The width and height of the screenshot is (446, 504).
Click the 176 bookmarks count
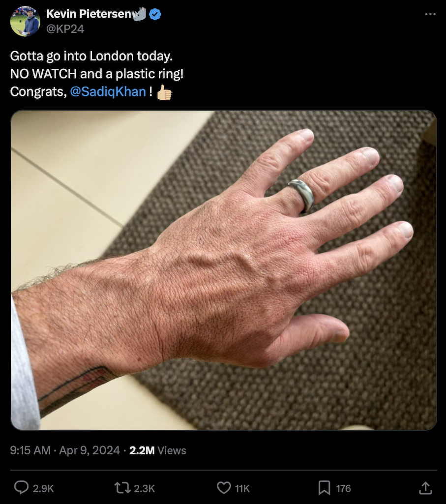pos(343,489)
